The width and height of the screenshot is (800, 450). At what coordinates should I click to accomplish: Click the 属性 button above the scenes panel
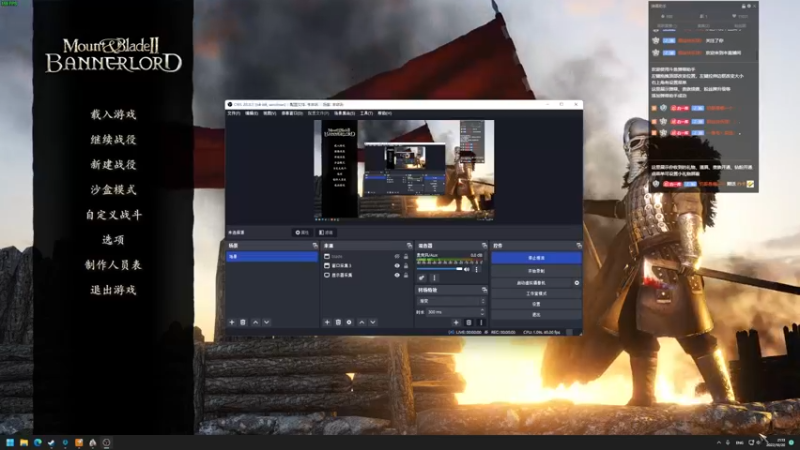(302, 233)
